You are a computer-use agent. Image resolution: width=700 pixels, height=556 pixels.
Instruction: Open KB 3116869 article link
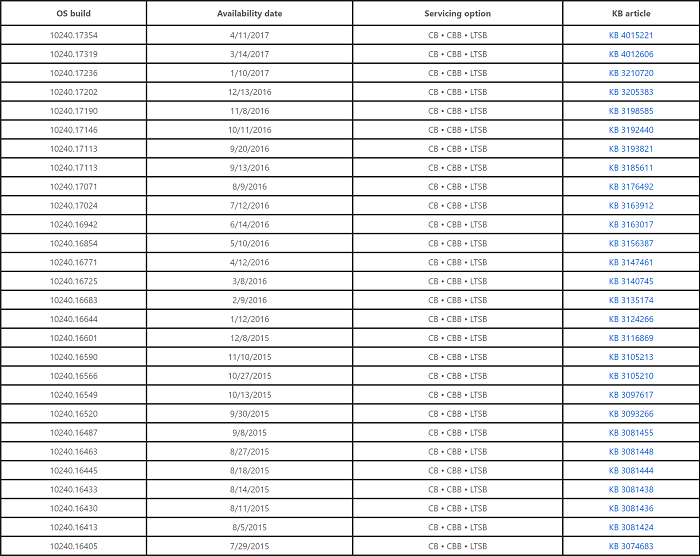pyautogui.click(x=631, y=338)
